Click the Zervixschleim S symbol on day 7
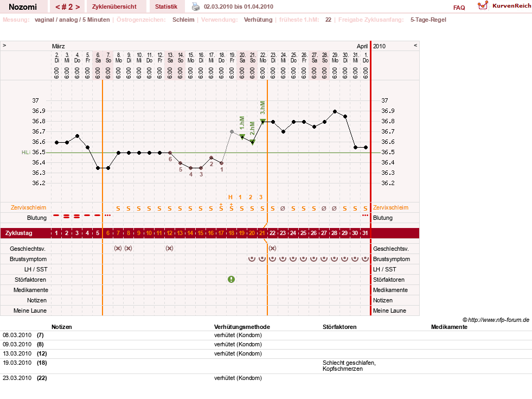Screen dimensions: 532x399 118,208
